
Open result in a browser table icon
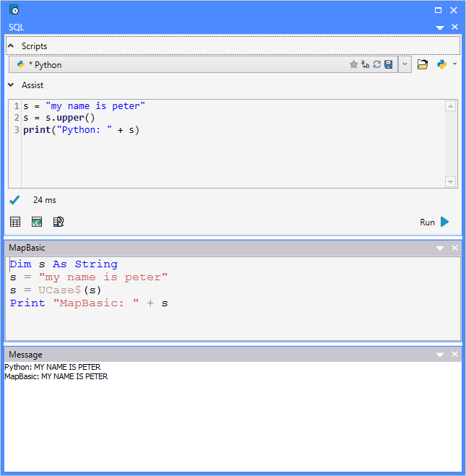[x=15, y=222]
